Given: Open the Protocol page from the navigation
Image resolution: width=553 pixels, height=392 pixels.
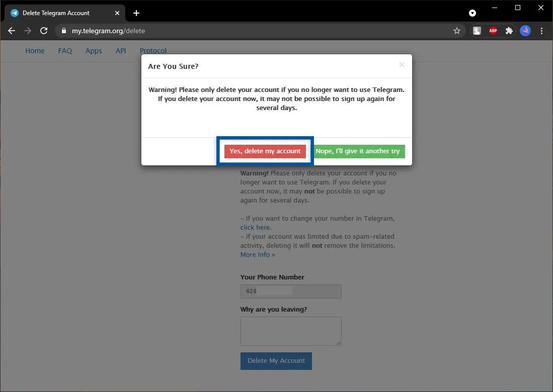Looking at the screenshot, I should tap(152, 51).
